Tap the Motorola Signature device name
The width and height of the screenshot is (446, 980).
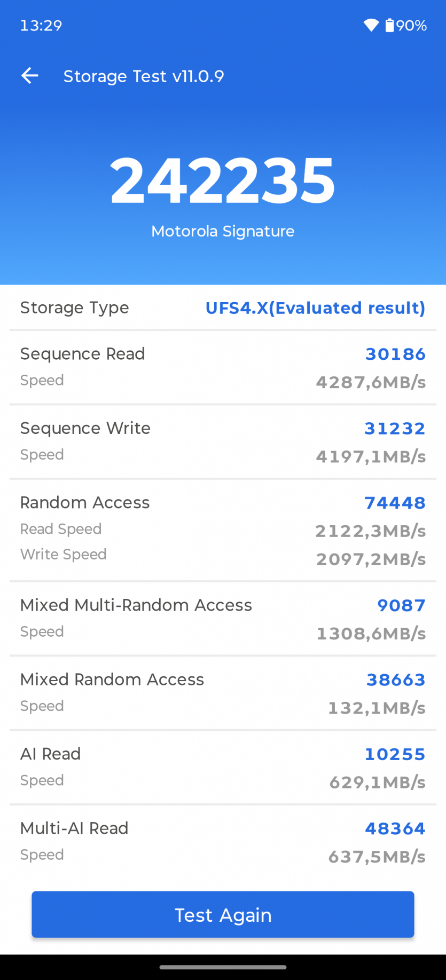click(223, 231)
